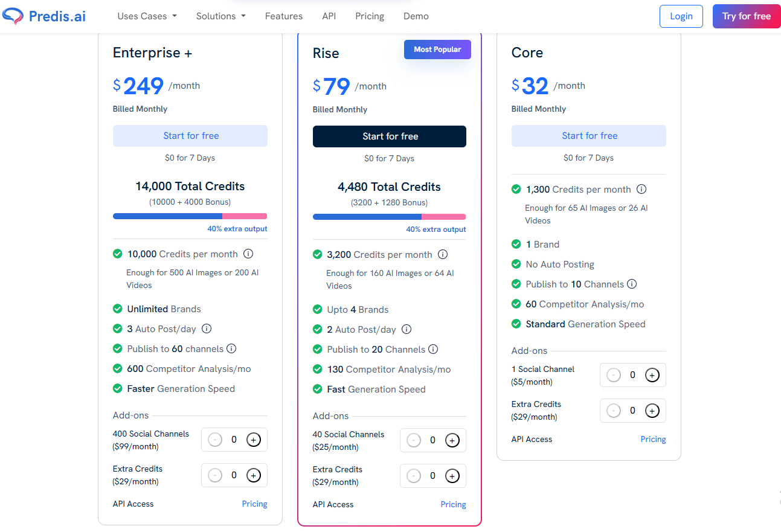Screen dimensions: 781x532
Task: Open the Demo page from navigation
Action: [x=416, y=16]
